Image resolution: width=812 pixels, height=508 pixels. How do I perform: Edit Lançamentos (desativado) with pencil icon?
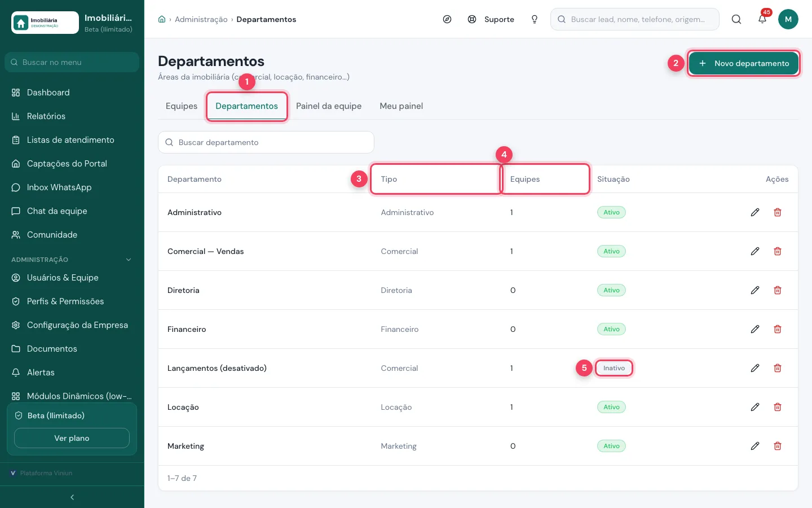point(755,368)
